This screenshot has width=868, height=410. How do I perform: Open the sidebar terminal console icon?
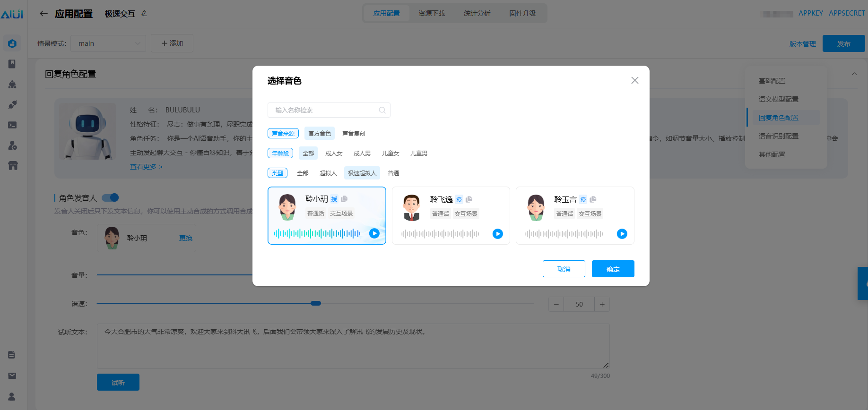pos(12,125)
